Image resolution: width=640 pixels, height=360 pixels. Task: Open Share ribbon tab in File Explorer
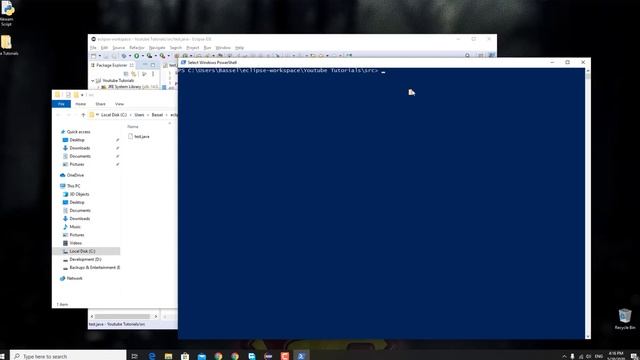click(100, 104)
